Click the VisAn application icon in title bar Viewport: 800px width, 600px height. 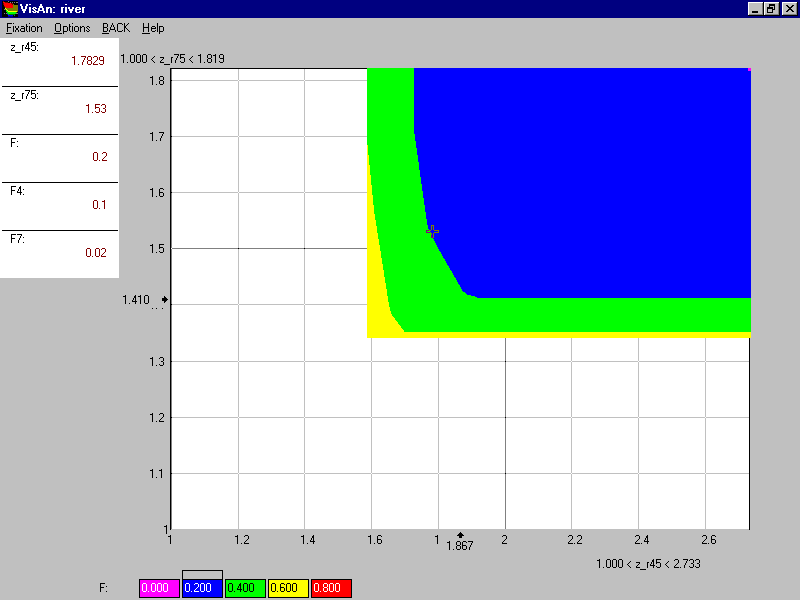(x=10, y=9)
